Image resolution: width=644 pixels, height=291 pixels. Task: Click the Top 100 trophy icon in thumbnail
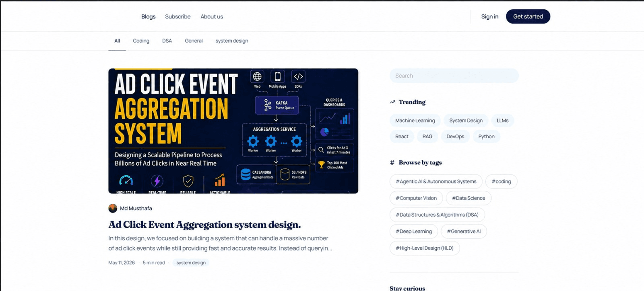[321, 165]
